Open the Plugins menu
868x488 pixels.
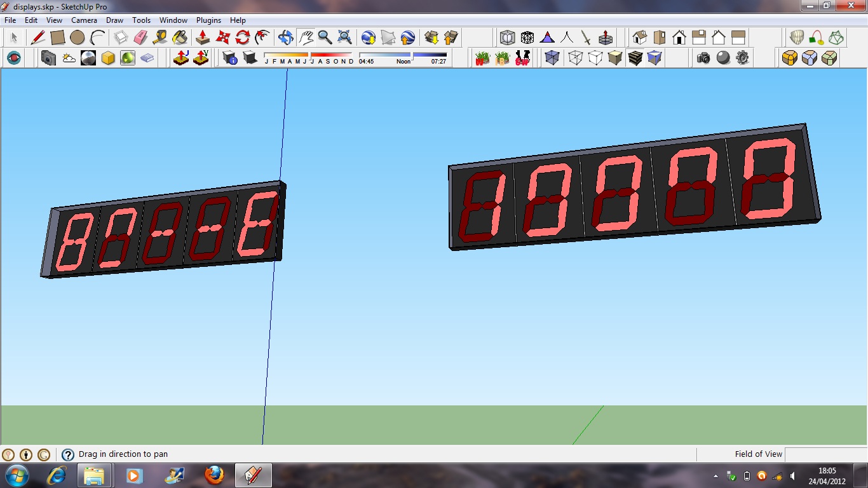point(208,20)
